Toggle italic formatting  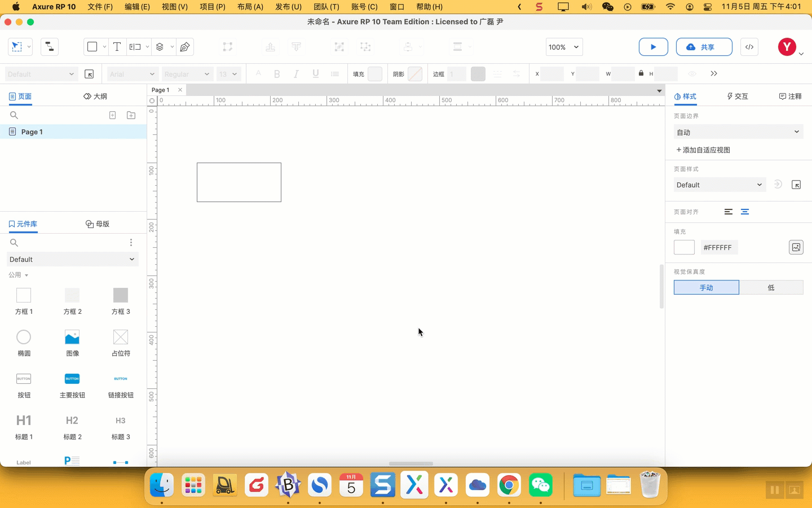pyautogui.click(x=296, y=74)
